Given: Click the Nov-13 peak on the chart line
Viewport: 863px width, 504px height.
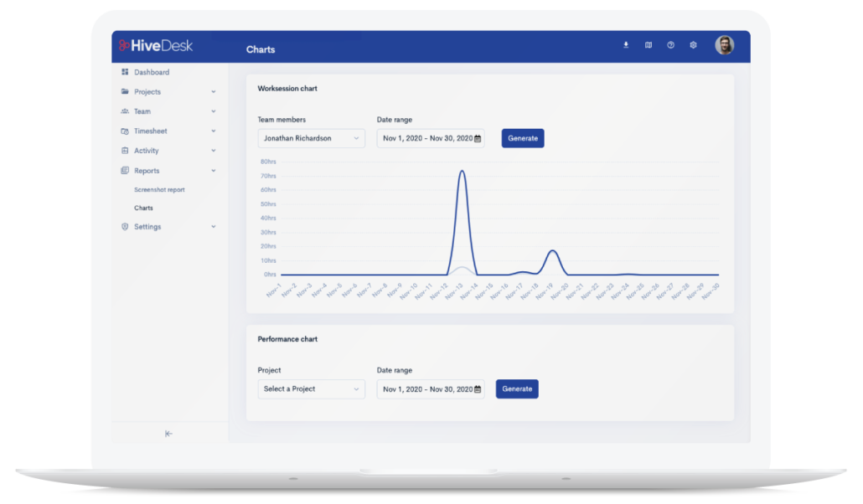Looking at the screenshot, I should (462, 172).
